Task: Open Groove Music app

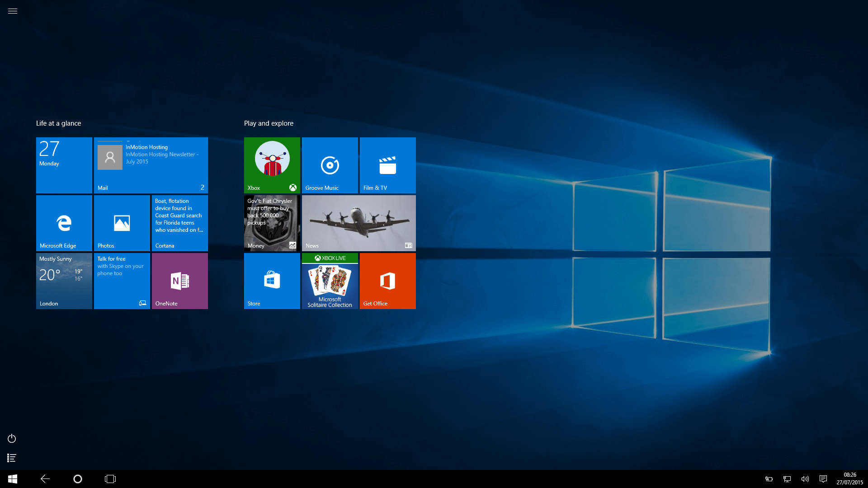Action: click(330, 165)
